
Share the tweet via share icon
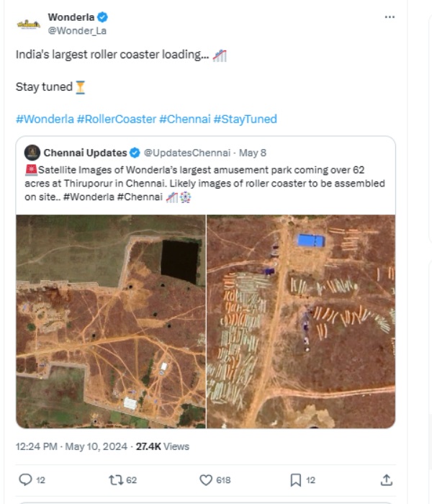tap(387, 480)
